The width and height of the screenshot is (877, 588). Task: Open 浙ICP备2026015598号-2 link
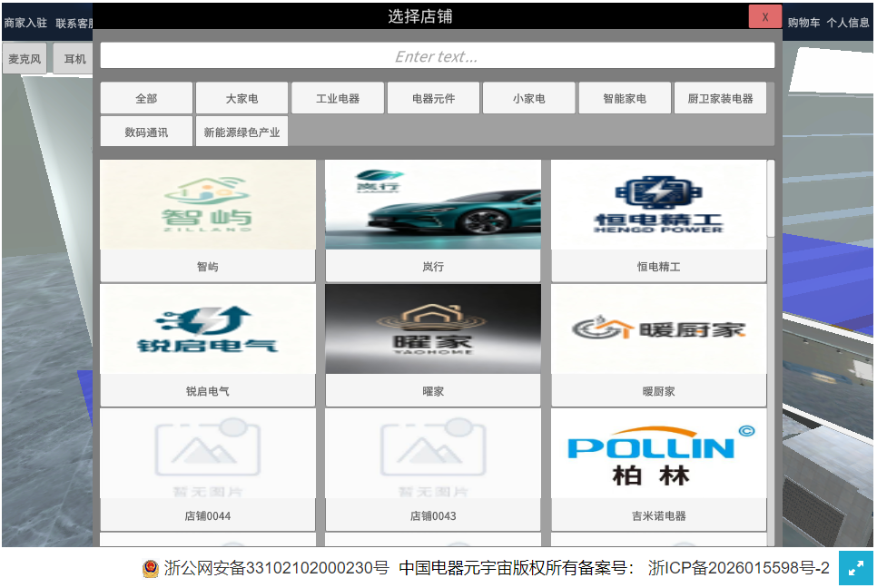pyautogui.click(x=738, y=568)
